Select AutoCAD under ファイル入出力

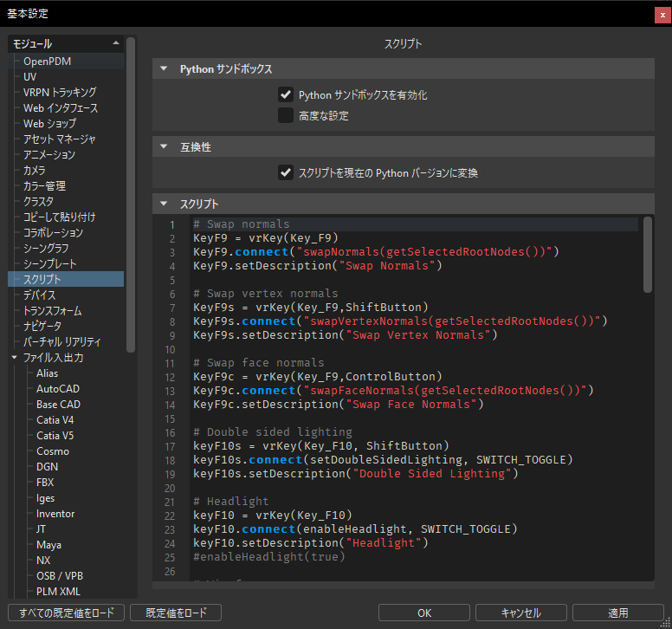pyautogui.click(x=58, y=388)
